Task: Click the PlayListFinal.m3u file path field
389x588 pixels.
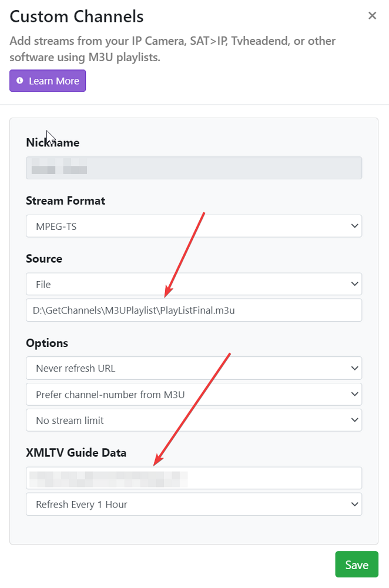Action: point(194,310)
